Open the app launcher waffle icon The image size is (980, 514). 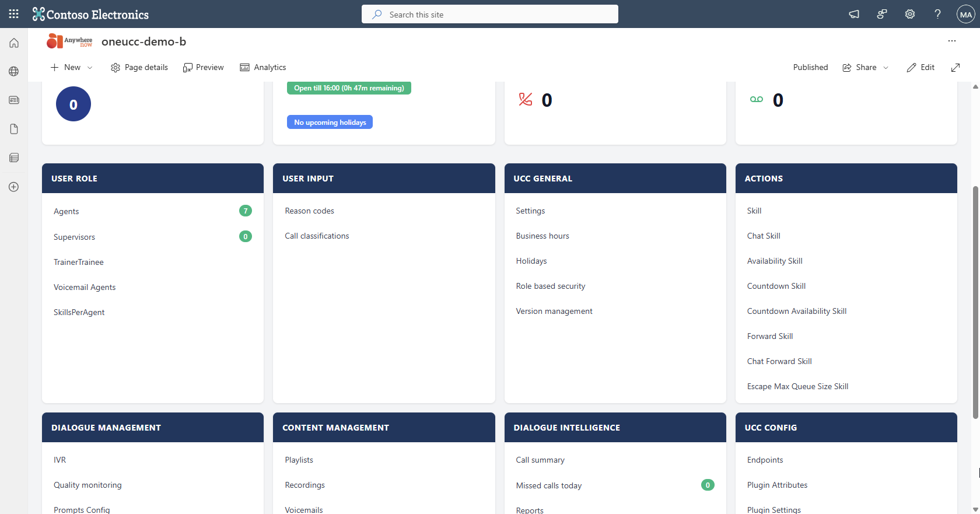tap(14, 14)
